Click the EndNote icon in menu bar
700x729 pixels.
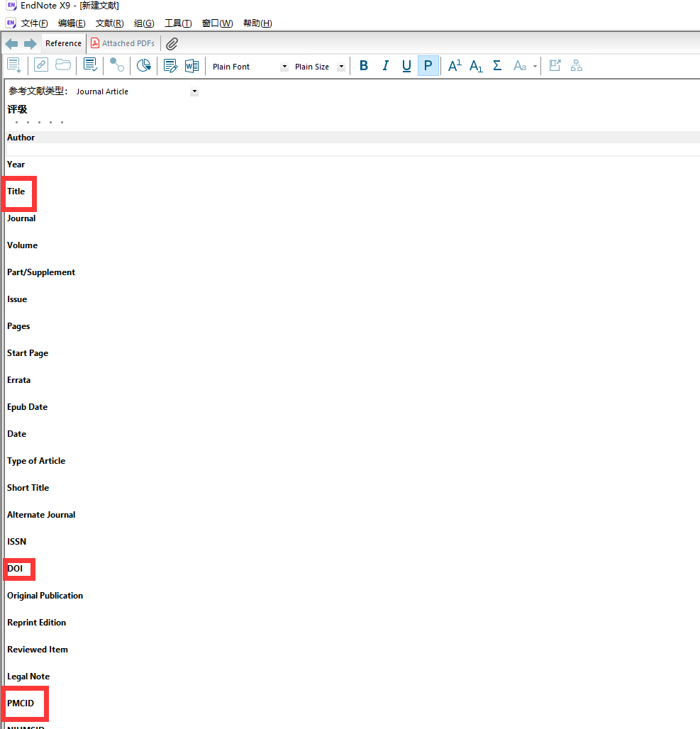coord(11,23)
